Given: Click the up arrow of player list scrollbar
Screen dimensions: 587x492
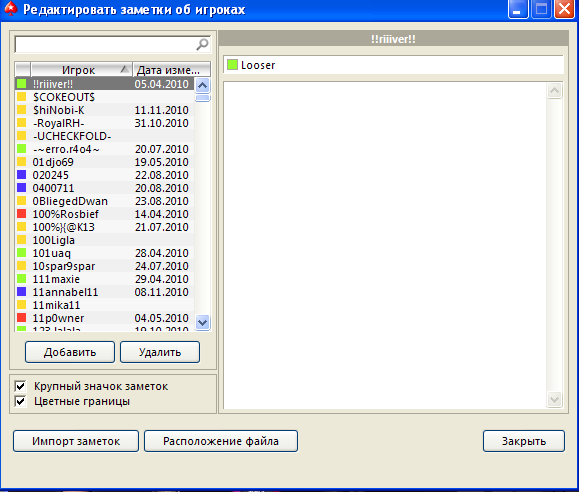Looking at the screenshot, I should 203,86.
